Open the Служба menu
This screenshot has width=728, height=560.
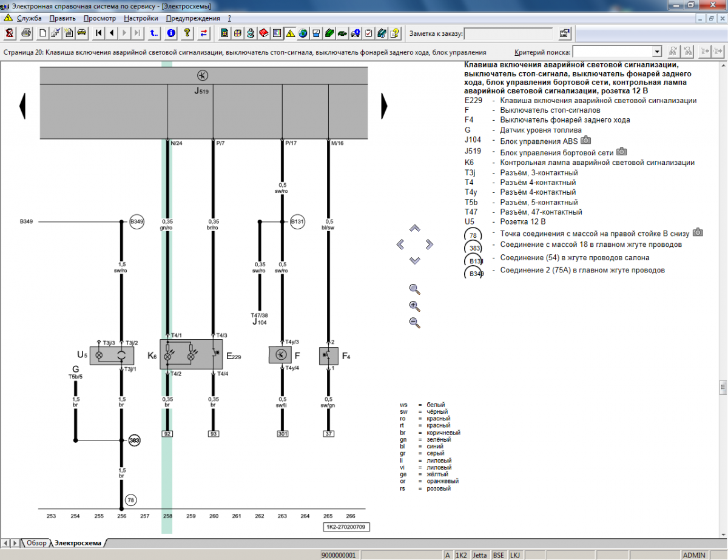(29, 18)
